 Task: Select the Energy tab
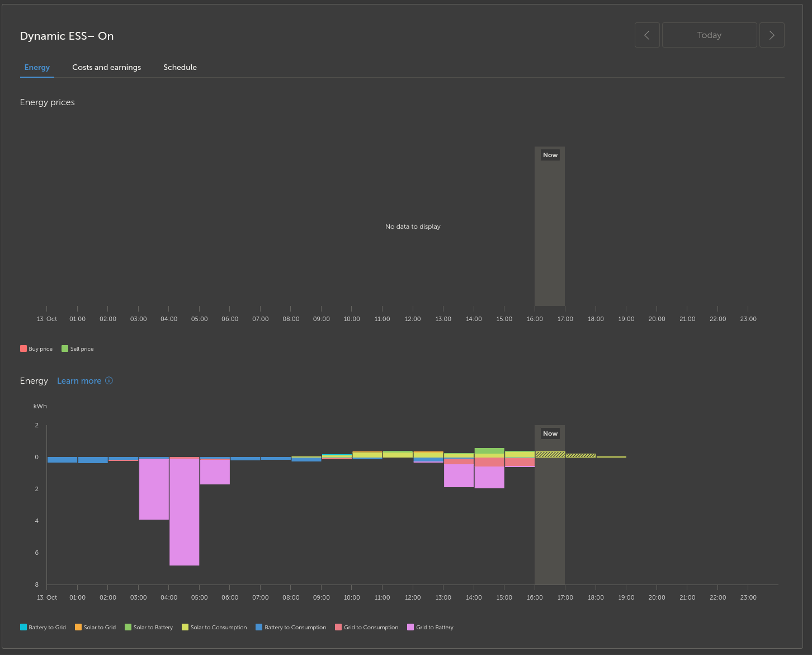pyautogui.click(x=37, y=67)
